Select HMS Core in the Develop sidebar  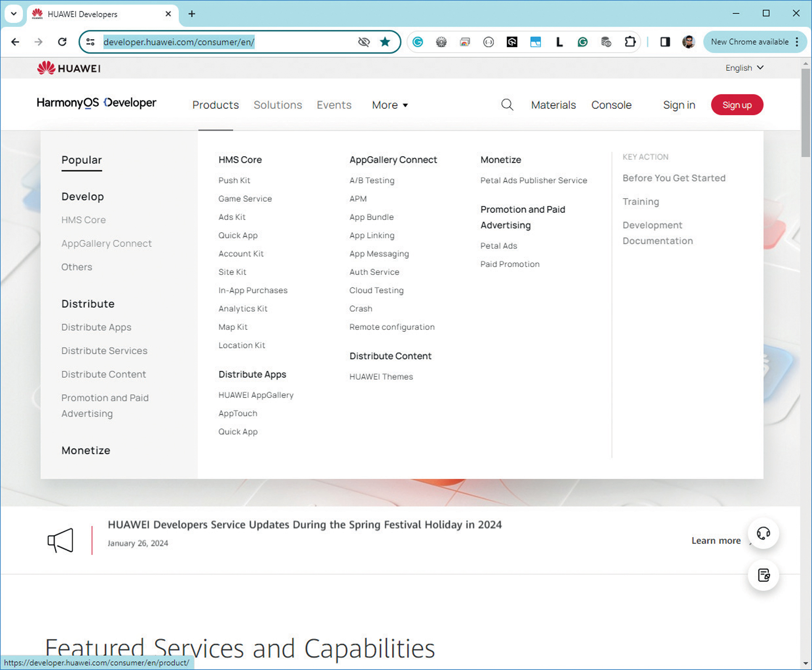point(83,220)
